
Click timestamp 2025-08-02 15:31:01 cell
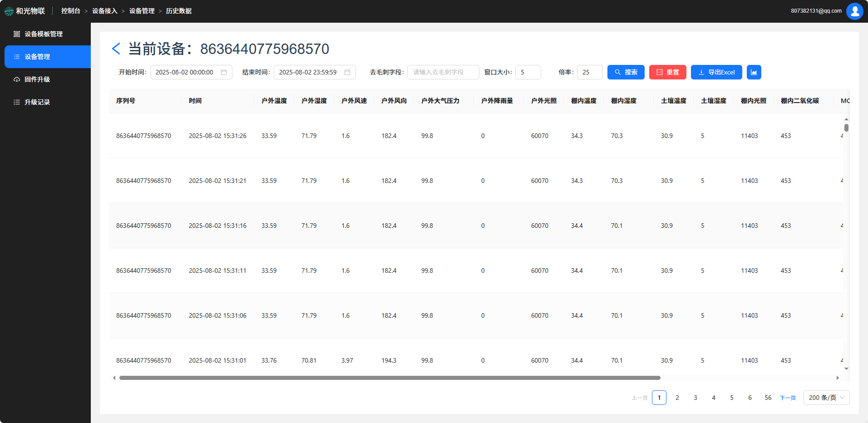[217, 360]
